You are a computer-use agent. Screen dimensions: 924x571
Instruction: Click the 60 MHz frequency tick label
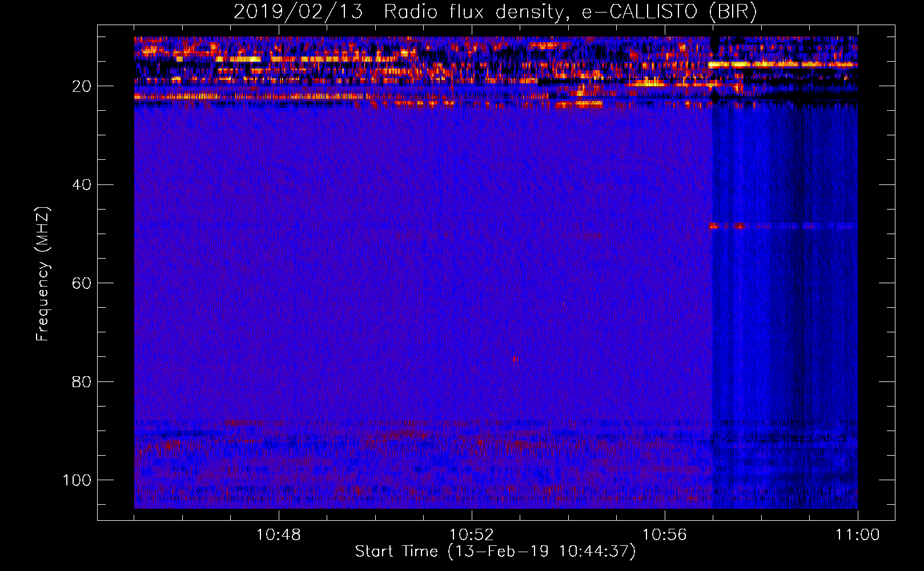82,284
